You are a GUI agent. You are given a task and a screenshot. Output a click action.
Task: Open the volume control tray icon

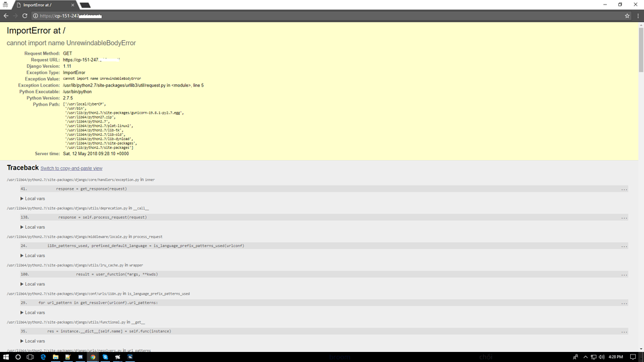pos(602,357)
